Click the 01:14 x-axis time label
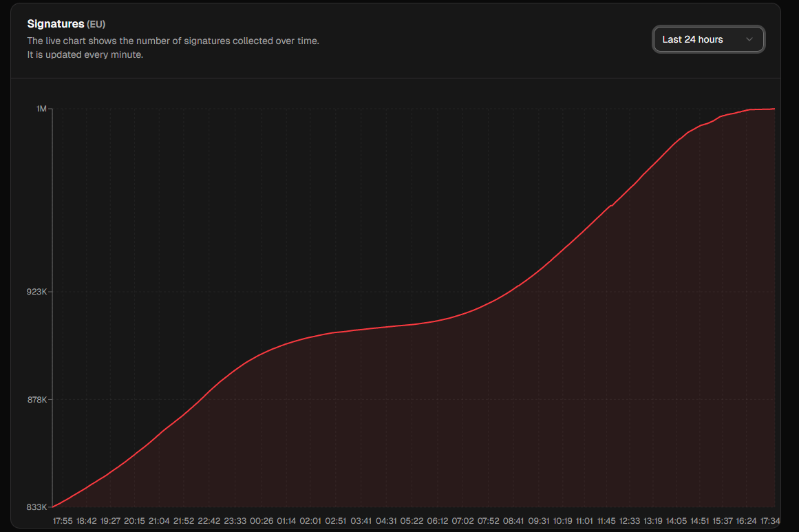The height and width of the screenshot is (532, 799). point(286,521)
